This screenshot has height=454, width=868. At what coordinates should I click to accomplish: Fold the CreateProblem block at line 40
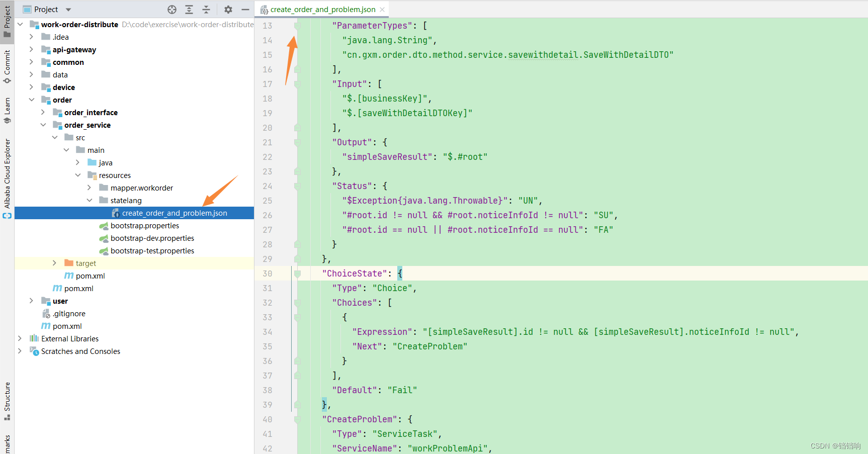(x=297, y=419)
